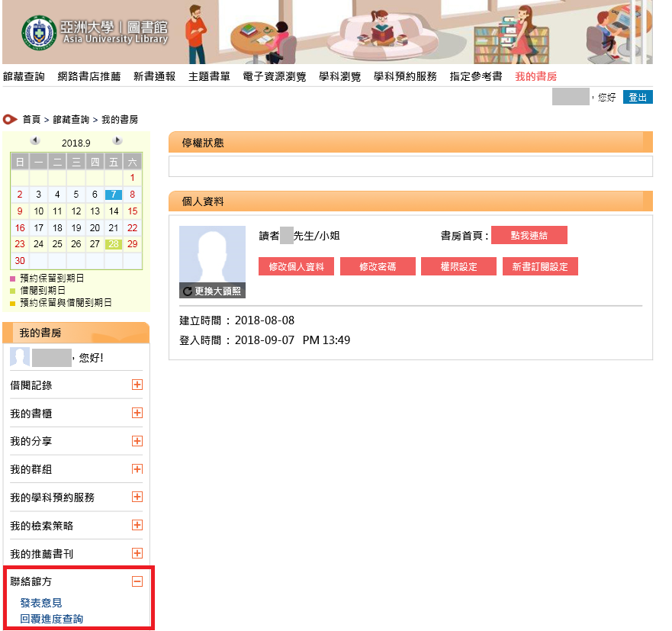Click the 點我連結 button
Viewport: 672px width, 631px height.
click(529, 234)
